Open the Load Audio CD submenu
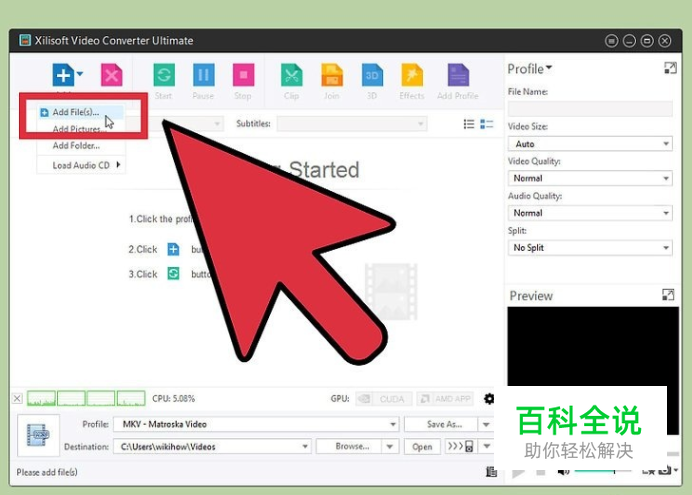 (81, 165)
